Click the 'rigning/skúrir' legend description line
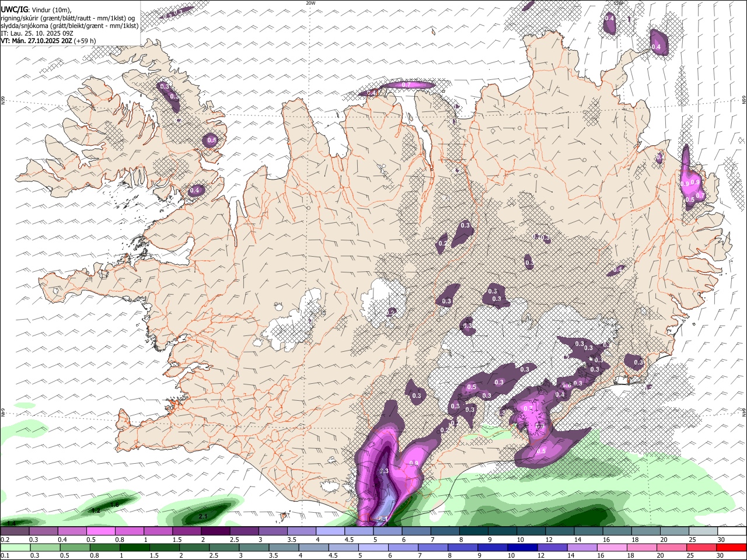 click(68, 17)
